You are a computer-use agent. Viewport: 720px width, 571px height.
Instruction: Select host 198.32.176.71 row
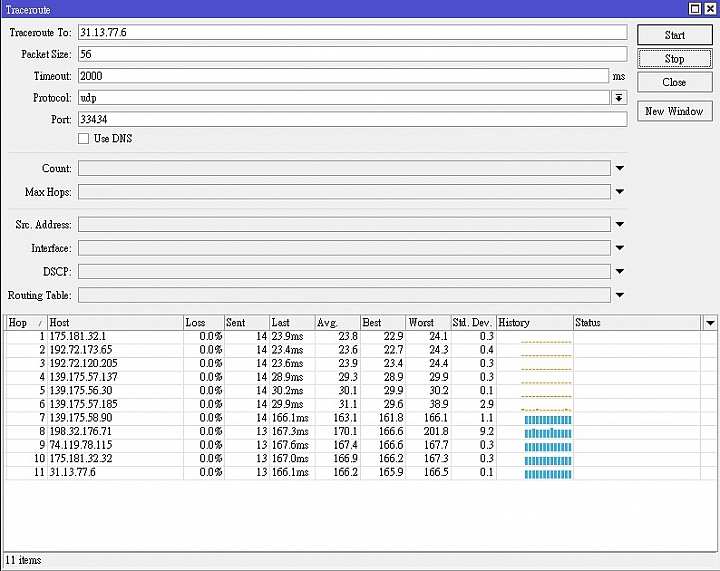pyautogui.click(x=360, y=431)
